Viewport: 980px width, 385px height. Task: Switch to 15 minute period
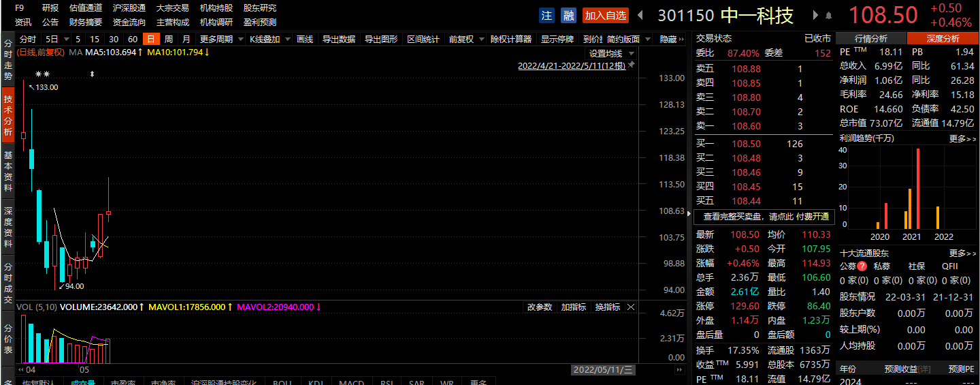point(95,40)
